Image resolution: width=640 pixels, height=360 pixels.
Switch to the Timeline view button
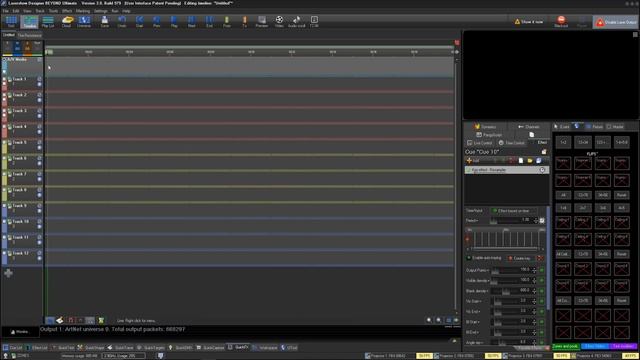(x=29, y=22)
